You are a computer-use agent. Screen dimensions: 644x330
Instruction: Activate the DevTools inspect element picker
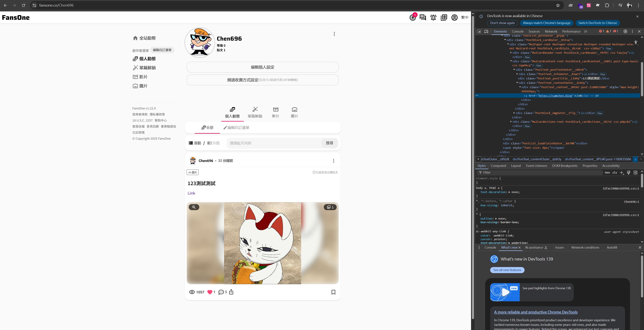coord(479,32)
